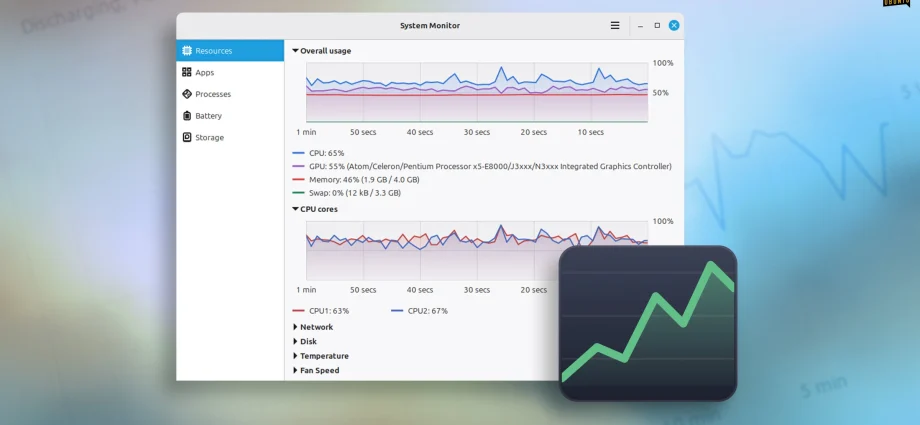Open the hamburger menu in title bar
The image size is (920, 425).
615,26
